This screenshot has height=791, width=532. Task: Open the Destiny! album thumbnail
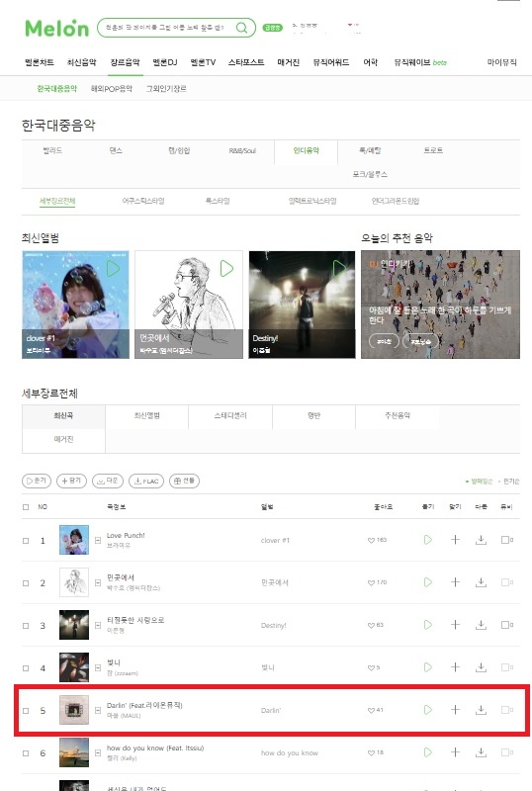[302, 305]
